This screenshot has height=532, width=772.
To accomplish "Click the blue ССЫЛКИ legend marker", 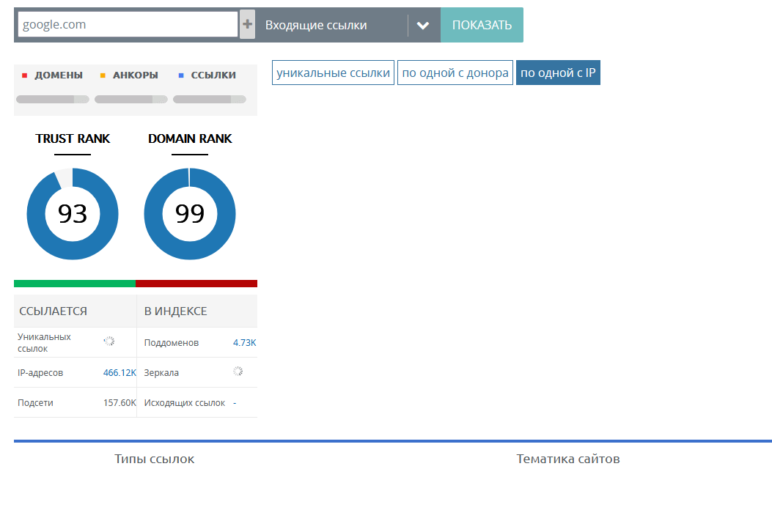I will pyautogui.click(x=181, y=75).
